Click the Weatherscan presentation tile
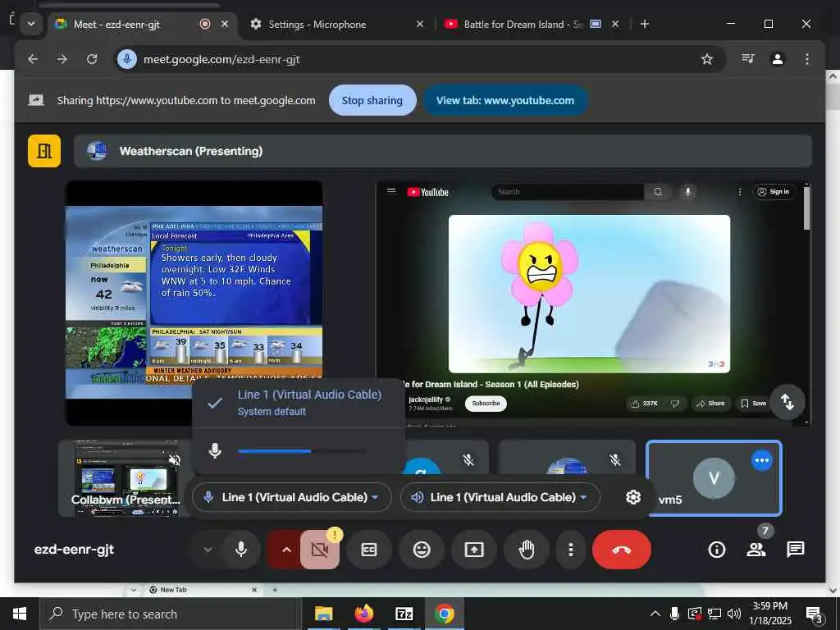This screenshot has width=840, height=630. coord(194,303)
